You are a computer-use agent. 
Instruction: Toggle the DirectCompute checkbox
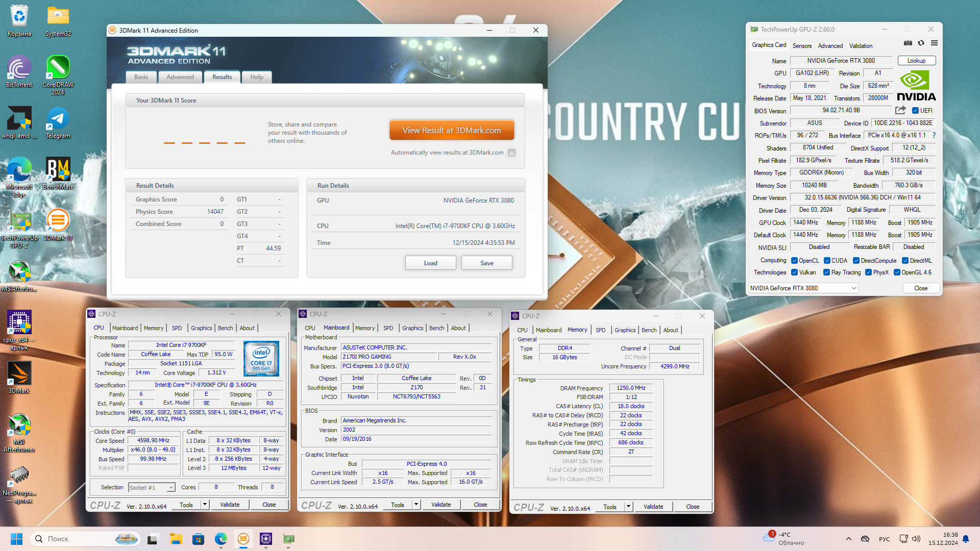[856, 261]
